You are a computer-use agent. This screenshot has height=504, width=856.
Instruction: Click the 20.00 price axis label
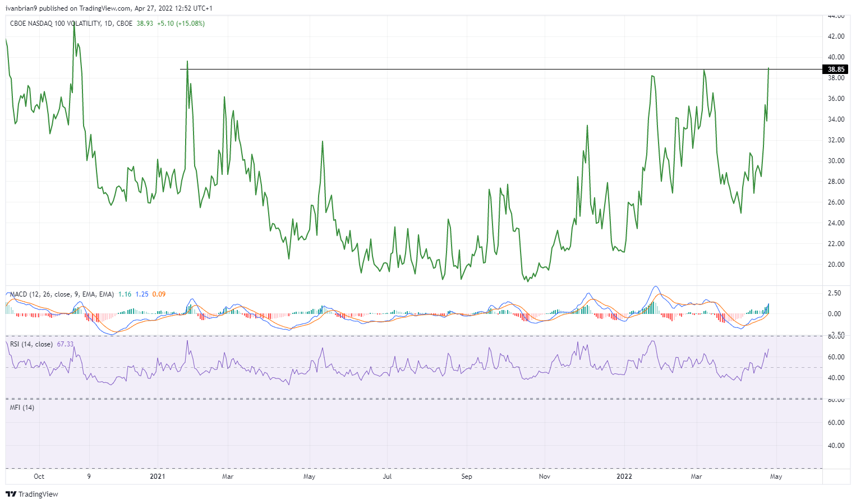click(x=836, y=265)
